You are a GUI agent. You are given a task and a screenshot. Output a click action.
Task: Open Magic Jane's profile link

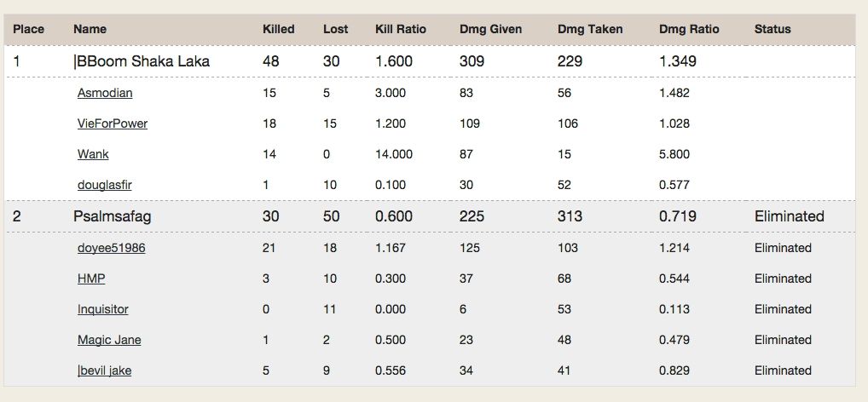pyautogui.click(x=109, y=340)
